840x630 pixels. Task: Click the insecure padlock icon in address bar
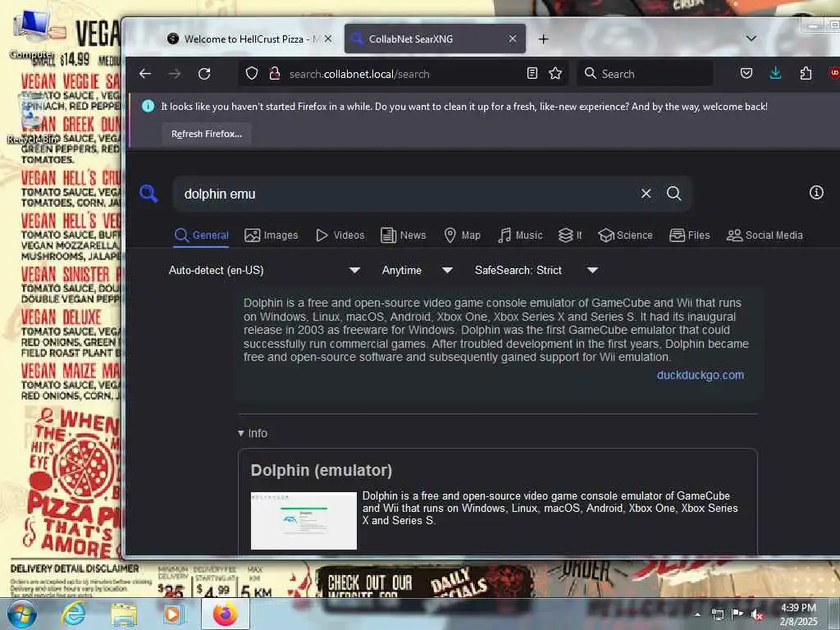(x=275, y=74)
